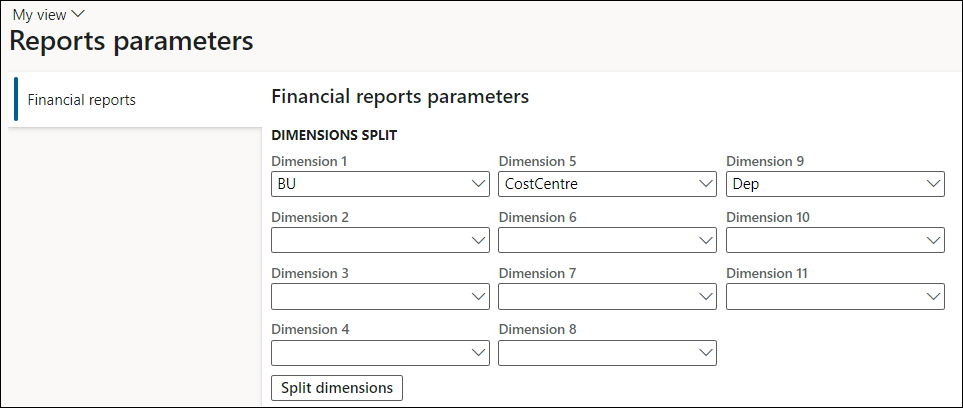
Task: Open the Dimension 2 dropdown chevron
Action: (477, 240)
